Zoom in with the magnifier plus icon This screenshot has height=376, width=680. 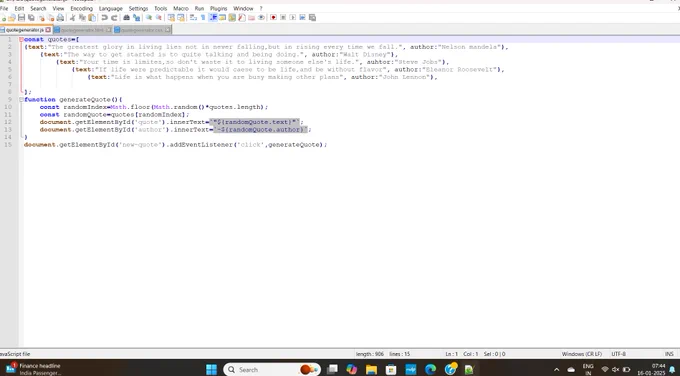pos(149,17)
